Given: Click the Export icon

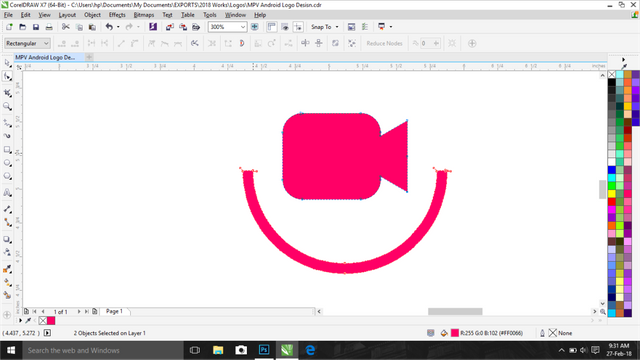Looking at the screenshot, I should (183, 27).
